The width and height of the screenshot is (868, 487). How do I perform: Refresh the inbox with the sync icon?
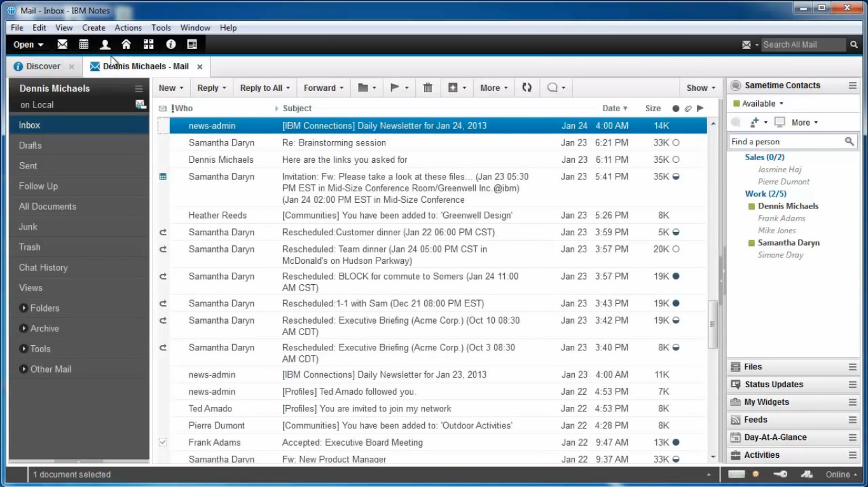527,87
